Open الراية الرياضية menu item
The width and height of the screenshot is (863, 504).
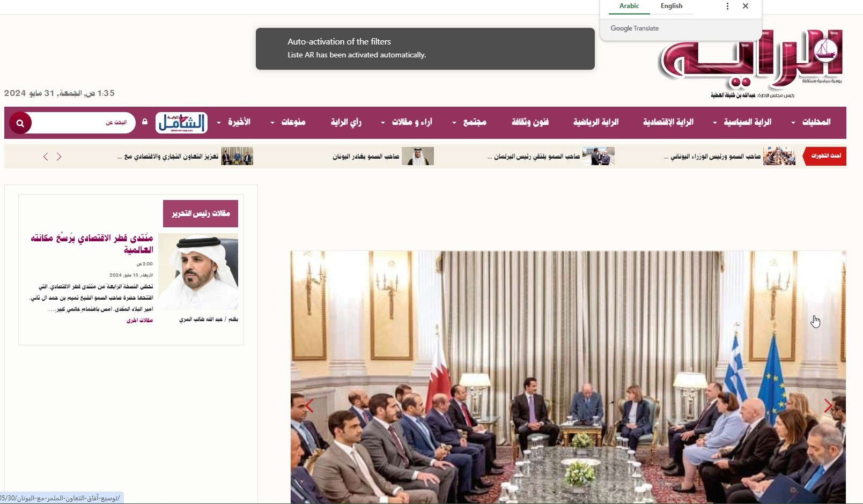(596, 122)
